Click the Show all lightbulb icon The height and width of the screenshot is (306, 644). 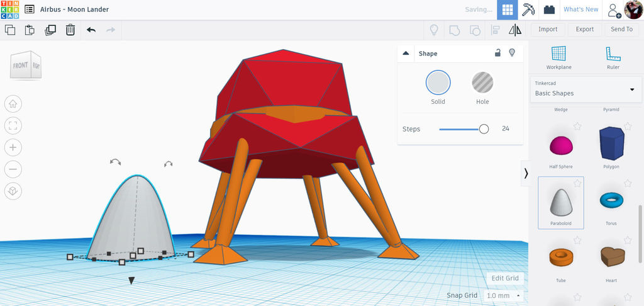434,30
